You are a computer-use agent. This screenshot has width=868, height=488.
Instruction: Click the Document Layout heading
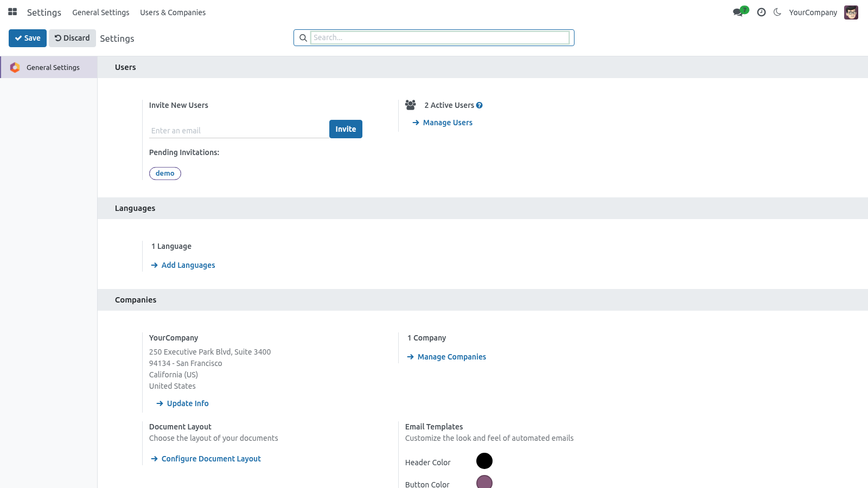180,427
